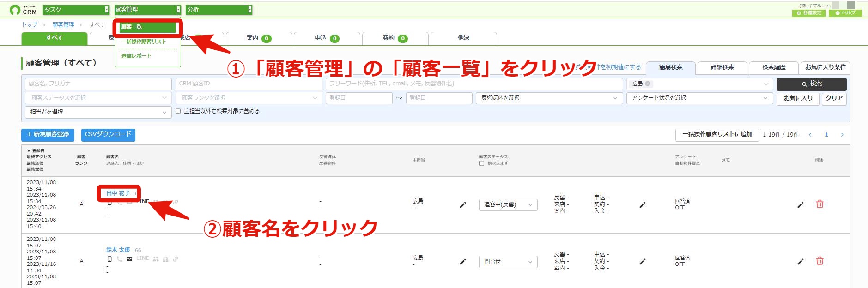
Task: Open the 顧客ステータスを選択 dropdown
Action: (x=98, y=98)
